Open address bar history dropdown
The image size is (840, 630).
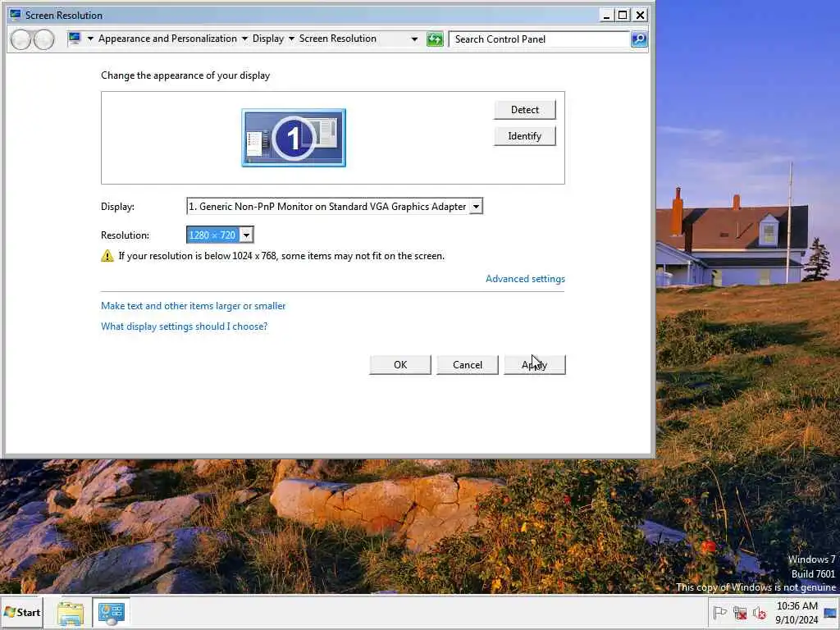point(414,39)
